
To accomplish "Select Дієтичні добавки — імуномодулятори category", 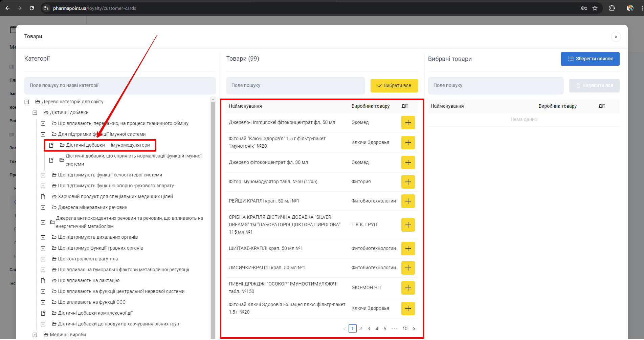I will tap(108, 145).
